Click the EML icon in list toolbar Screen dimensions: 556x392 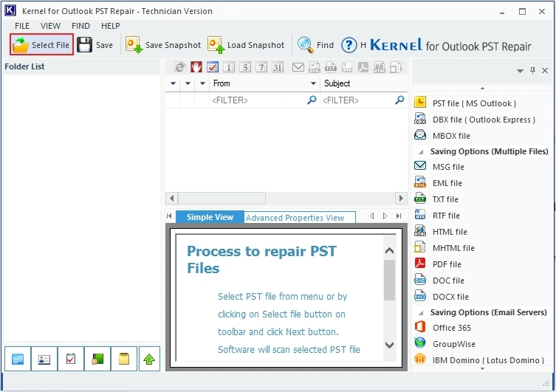[314, 67]
